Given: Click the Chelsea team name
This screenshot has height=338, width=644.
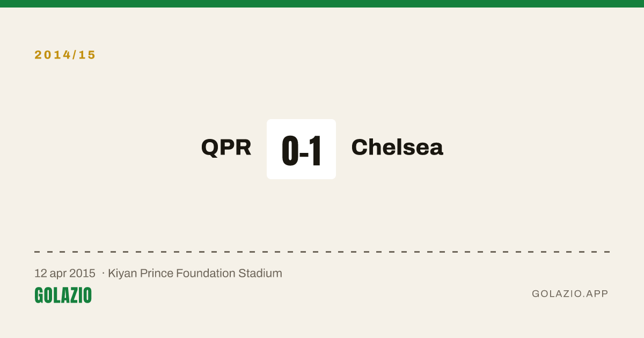Looking at the screenshot, I should click(397, 147).
